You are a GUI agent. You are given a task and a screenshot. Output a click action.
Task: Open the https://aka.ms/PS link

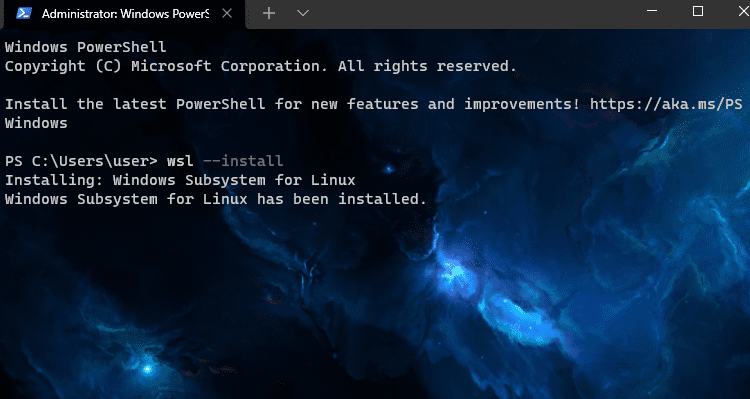tap(666, 104)
